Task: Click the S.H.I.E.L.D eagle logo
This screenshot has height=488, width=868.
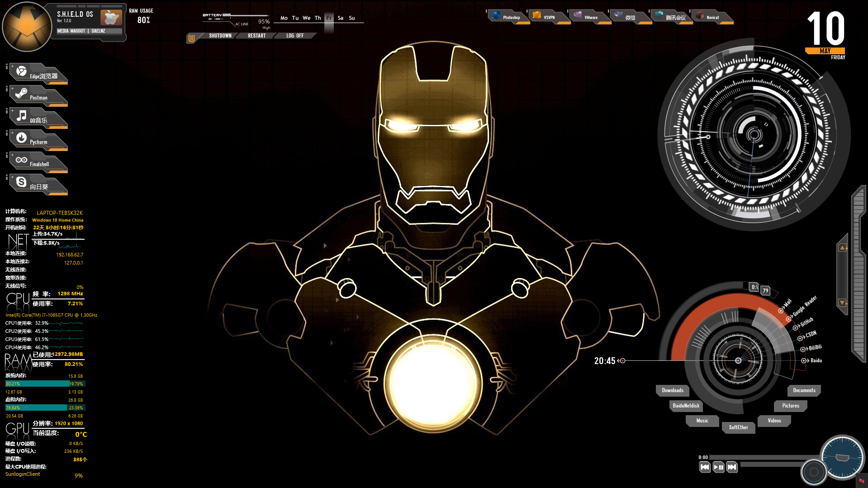Action: (27, 27)
